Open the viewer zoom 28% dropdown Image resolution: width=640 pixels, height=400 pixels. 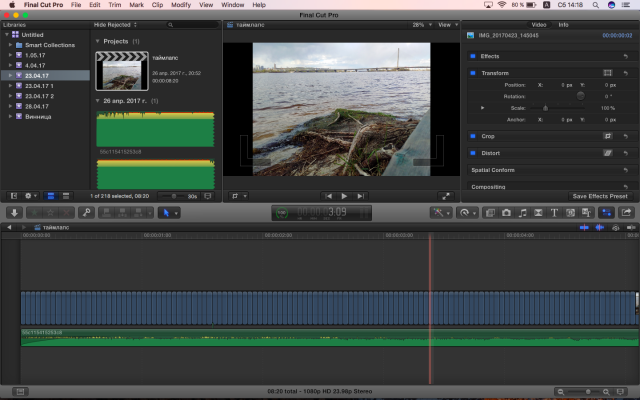[422, 25]
